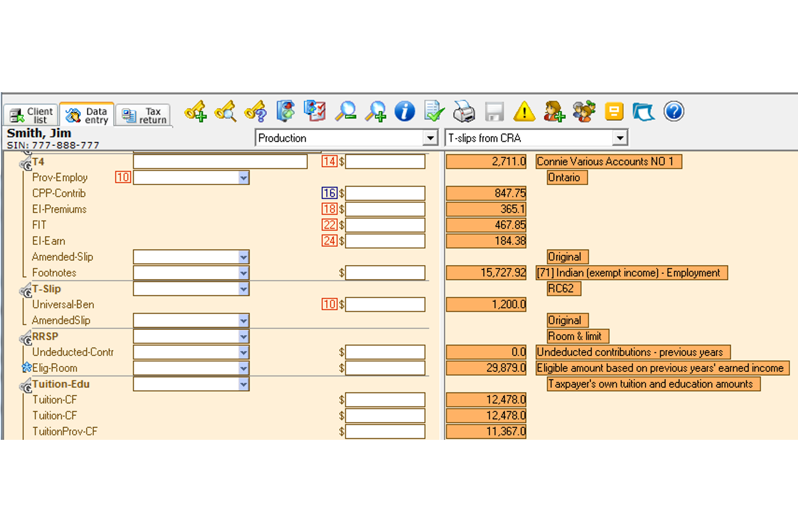
Task: Click the Undeducted-Contr amount field
Action: (x=385, y=353)
